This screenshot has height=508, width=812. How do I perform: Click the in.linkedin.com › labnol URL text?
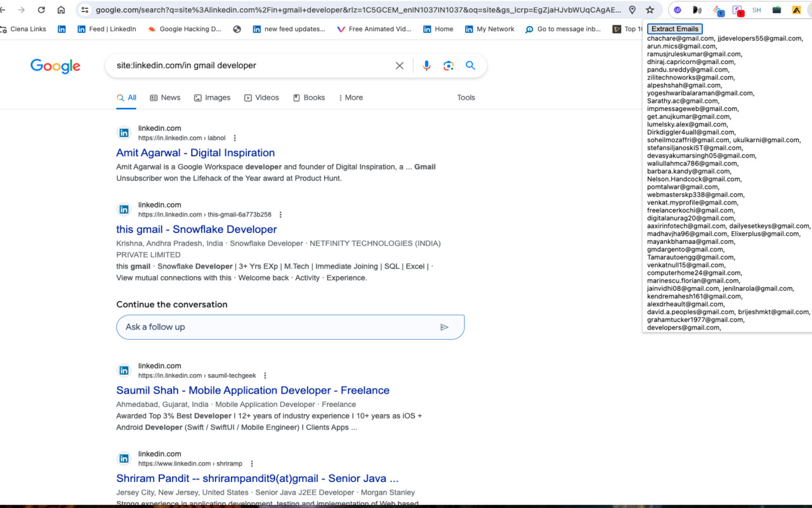(x=182, y=138)
